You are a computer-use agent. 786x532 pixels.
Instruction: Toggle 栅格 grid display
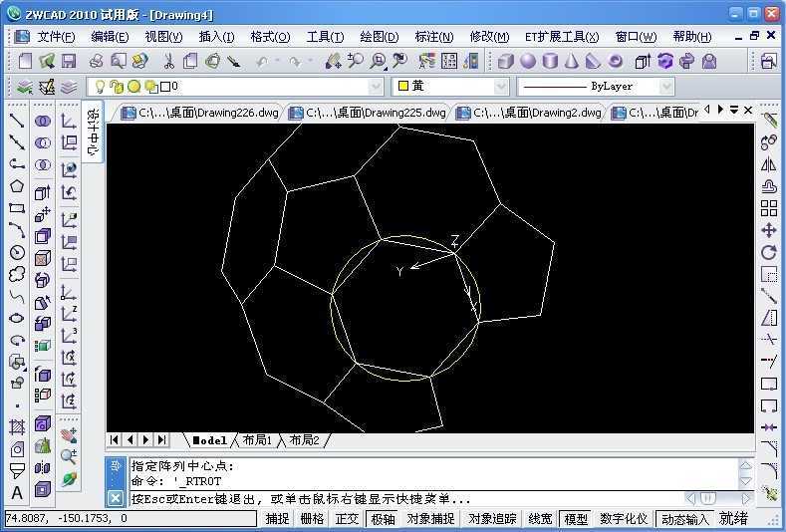pos(312,518)
